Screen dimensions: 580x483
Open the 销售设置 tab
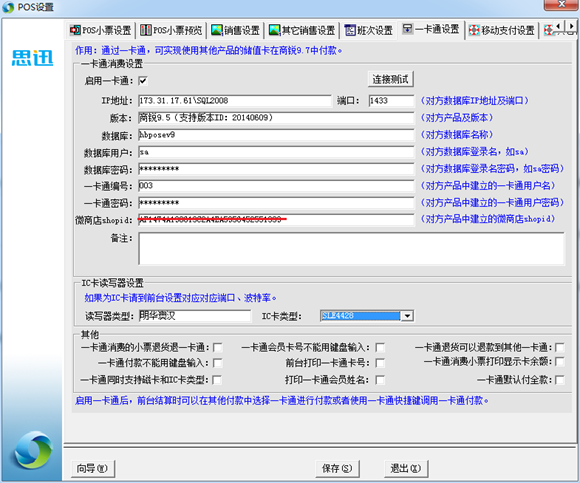coord(236,30)
